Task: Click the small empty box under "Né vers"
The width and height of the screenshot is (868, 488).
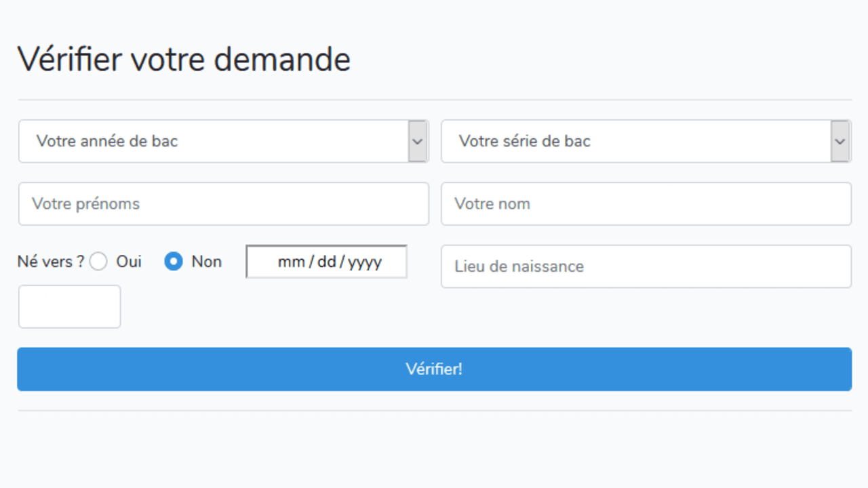Action: point(69,306)
